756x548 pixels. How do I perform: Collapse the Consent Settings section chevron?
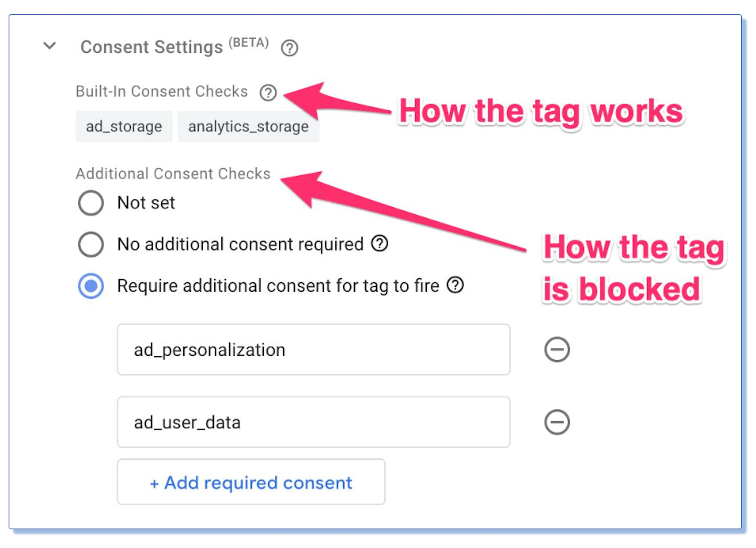[x=50, y=45]
